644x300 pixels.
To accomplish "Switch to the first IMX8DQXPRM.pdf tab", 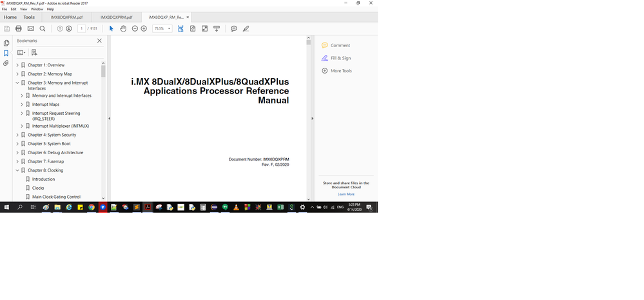I will point(66,17).
